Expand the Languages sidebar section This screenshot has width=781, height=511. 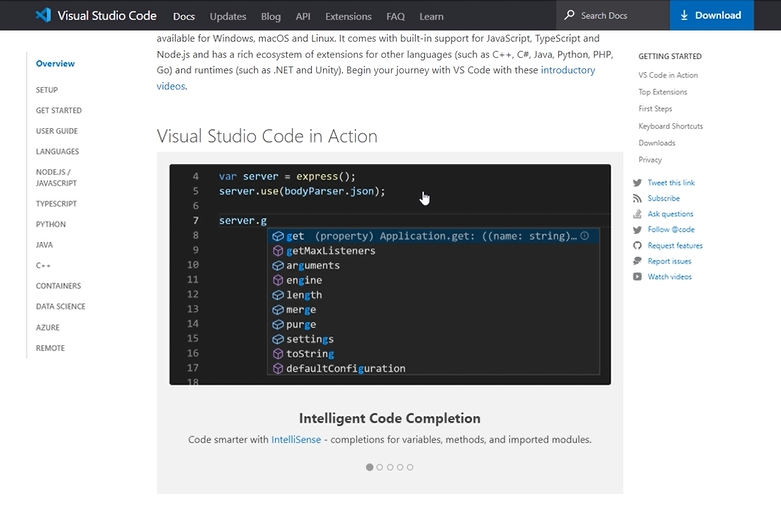click(x=57, y=152)
